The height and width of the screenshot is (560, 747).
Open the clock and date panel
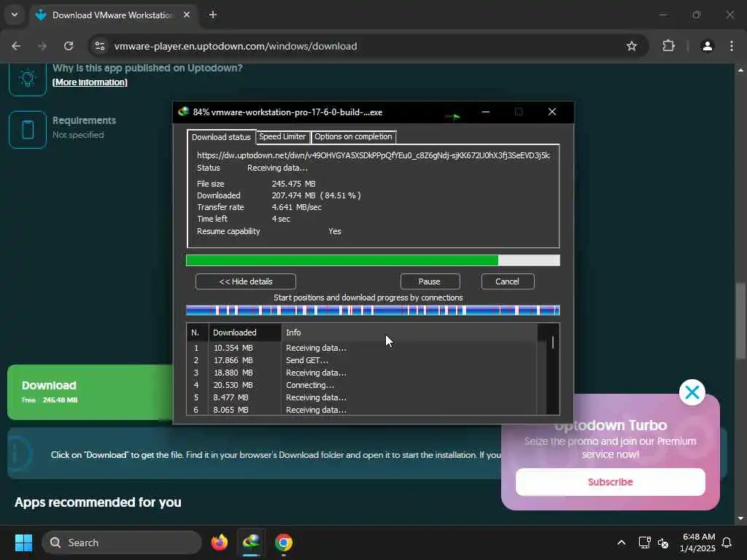click(x=698, y=542)
